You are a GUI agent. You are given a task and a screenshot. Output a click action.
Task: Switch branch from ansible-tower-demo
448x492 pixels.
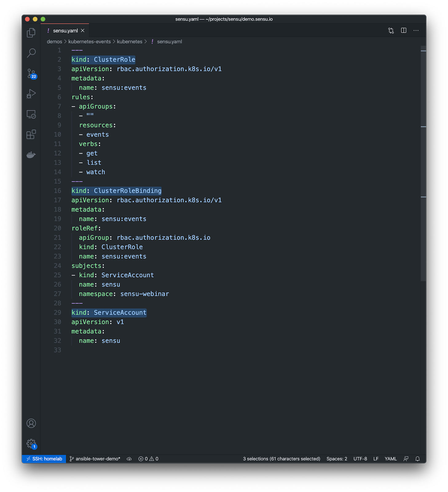tap(95, 459)
